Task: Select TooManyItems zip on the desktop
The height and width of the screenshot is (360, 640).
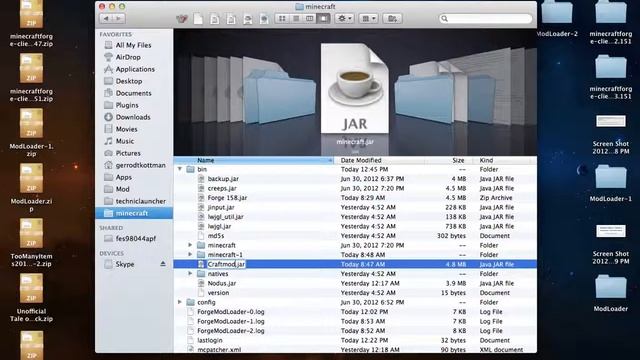Action: click(x=31, y=242)
